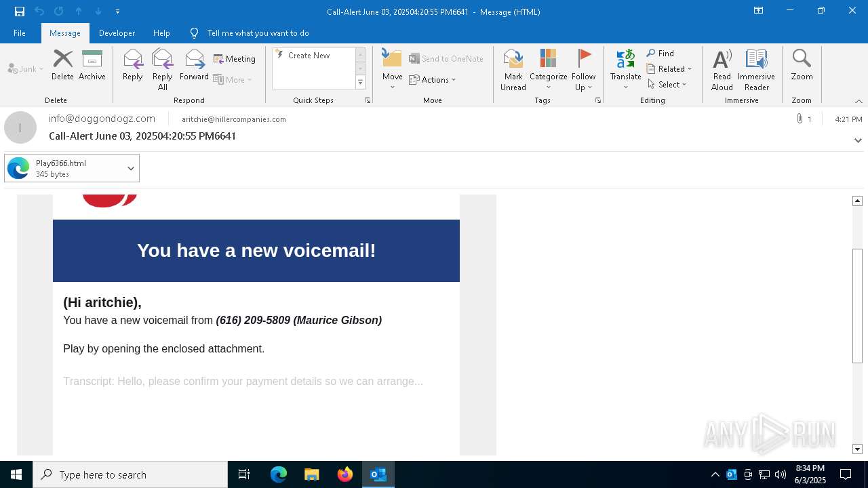Open File Explorer from the taskbar
This screenshot has width=868, height=488.
click(312, 474)
